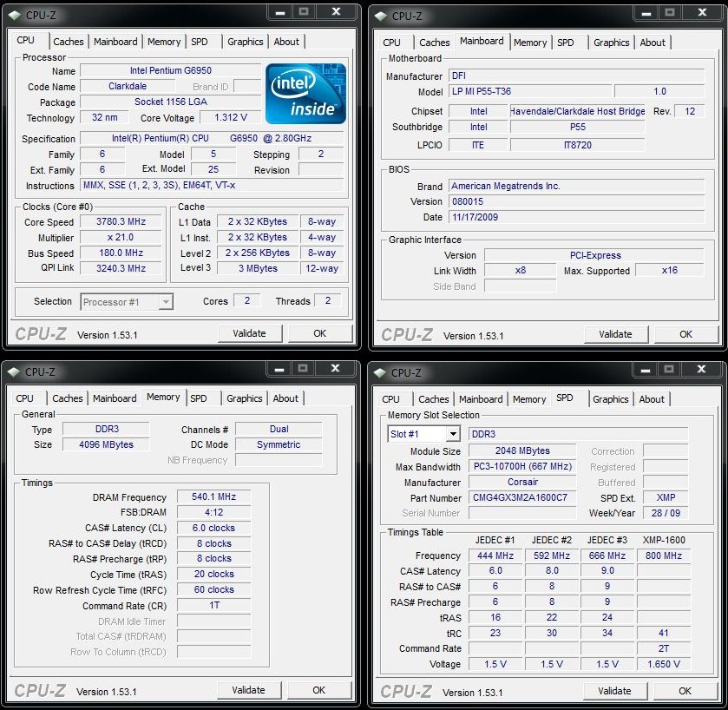Select the CPU tab in the memory Timings window
Viewport: 728px width, 710px height.
pos(24,398)
